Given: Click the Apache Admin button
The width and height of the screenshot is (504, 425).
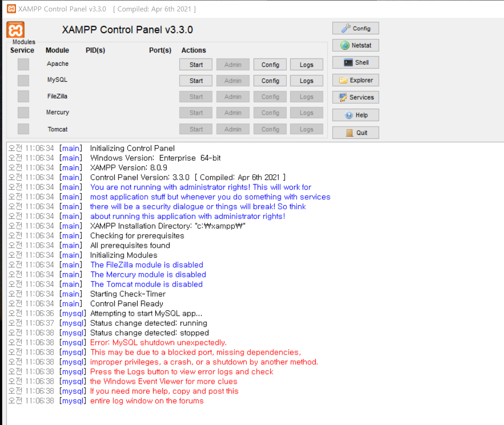Looking at the screenshot, I should tap(233, 64).
